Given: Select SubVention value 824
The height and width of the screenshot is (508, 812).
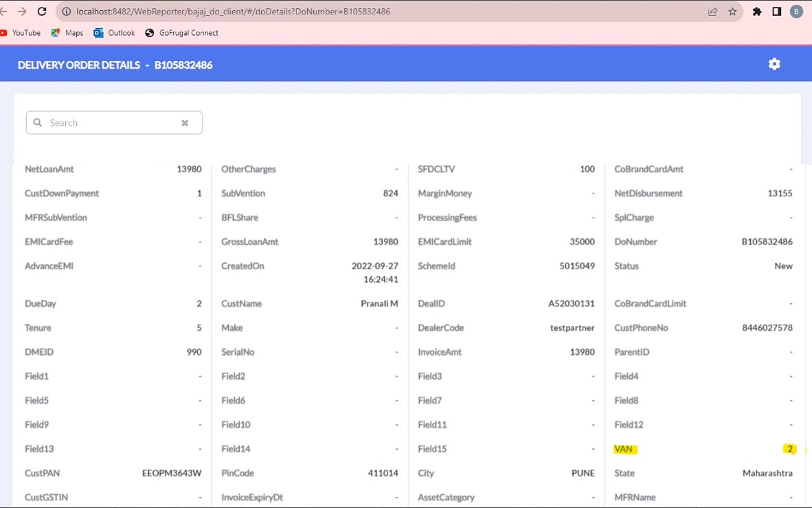Looking at the screenshot, I should 390,194.
